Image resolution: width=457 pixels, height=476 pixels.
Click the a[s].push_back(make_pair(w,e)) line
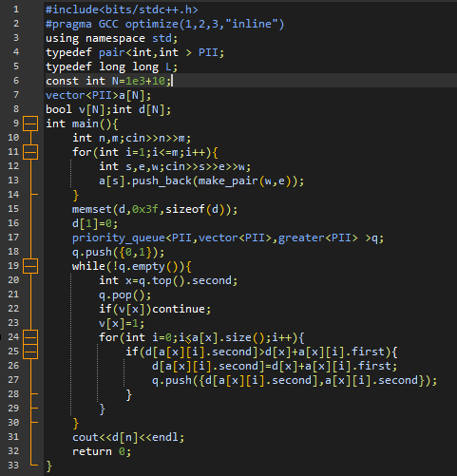tap(201, 181)
